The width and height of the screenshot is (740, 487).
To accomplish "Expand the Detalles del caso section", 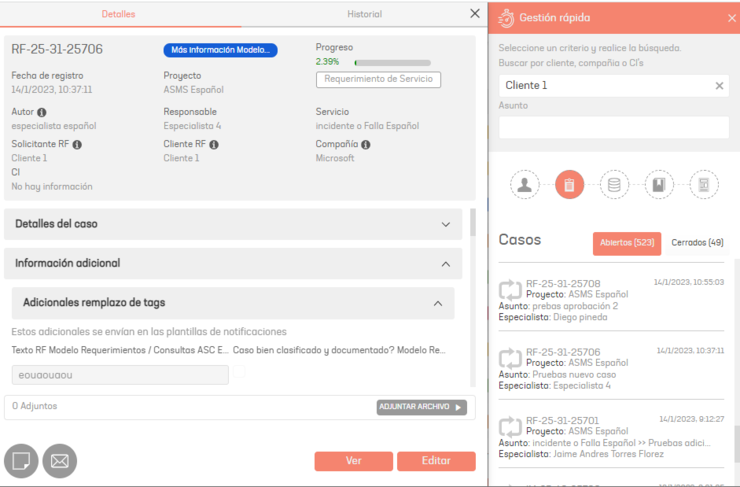I will coord(446,224).
